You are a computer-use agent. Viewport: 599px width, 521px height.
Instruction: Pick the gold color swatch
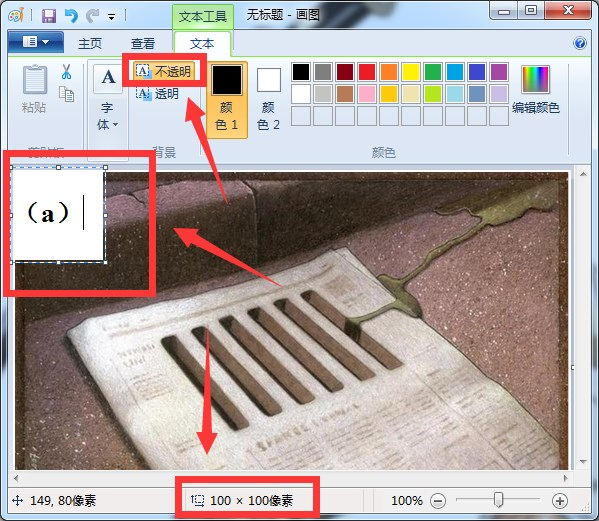(x=389, y=94)
